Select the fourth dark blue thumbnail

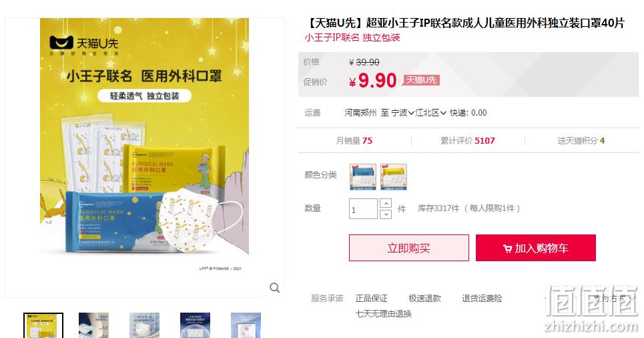pyautogui.click(x=195, y=326)
